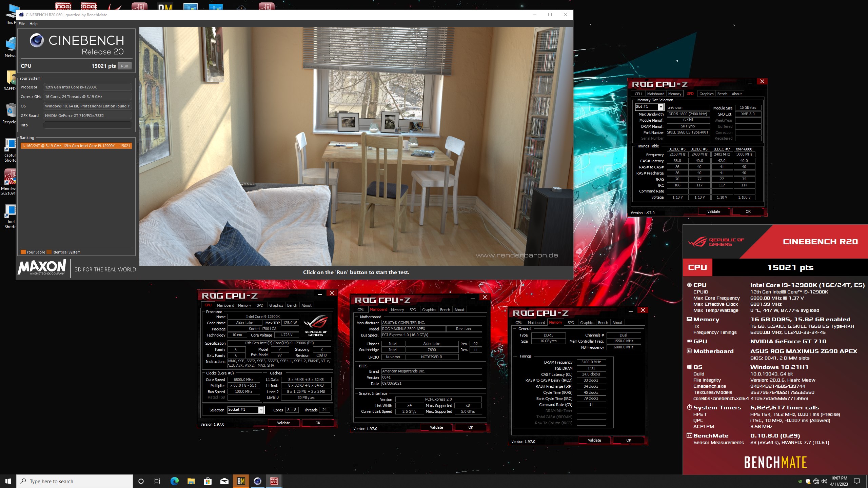Open the Cinebench File menu
868x488 pixels.
(x=22, y=24)
